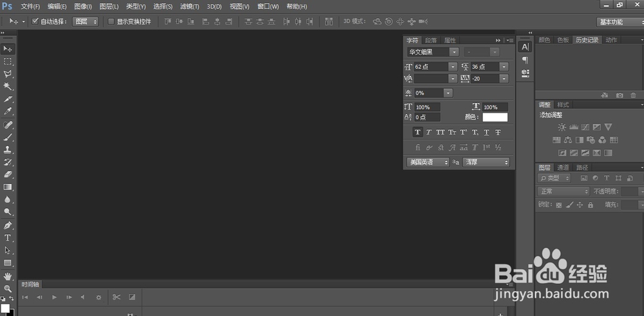
Task: Open the collapsed Paragraph panel icon
Action: pos(525,60)
